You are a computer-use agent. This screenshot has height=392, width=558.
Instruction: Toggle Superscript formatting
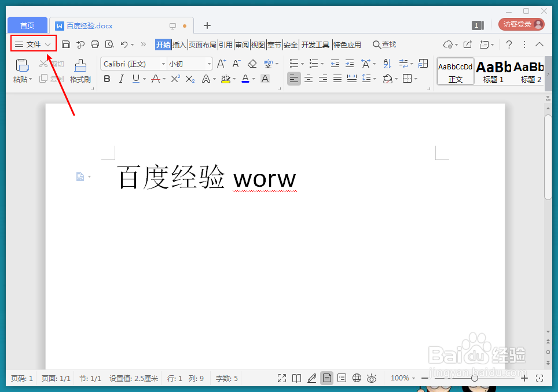coord(175,79)
